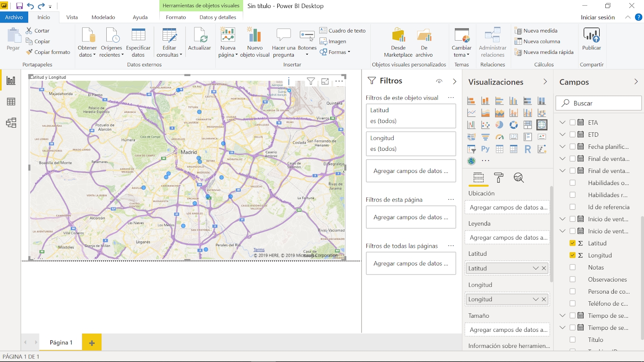Viewport: 644px width, 362px height.
Task: Open the Latitud field well dropdown arrow
Action: click(535, 268)
